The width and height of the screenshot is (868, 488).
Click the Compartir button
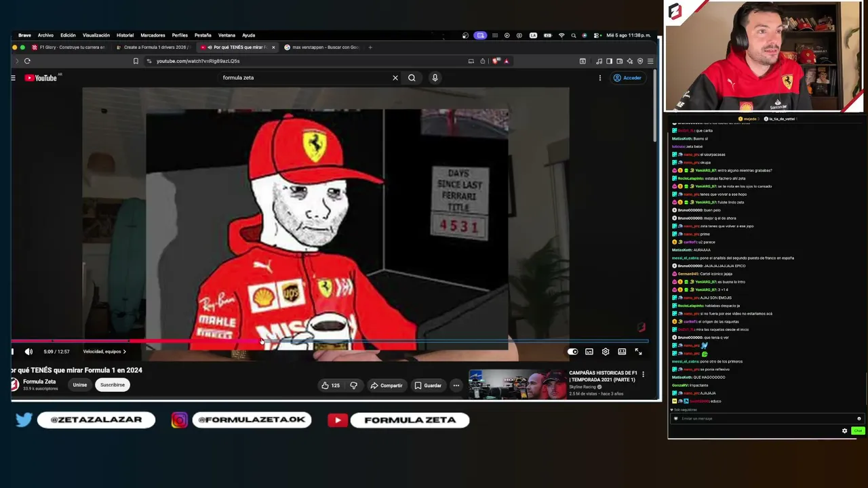pos(387,386)
